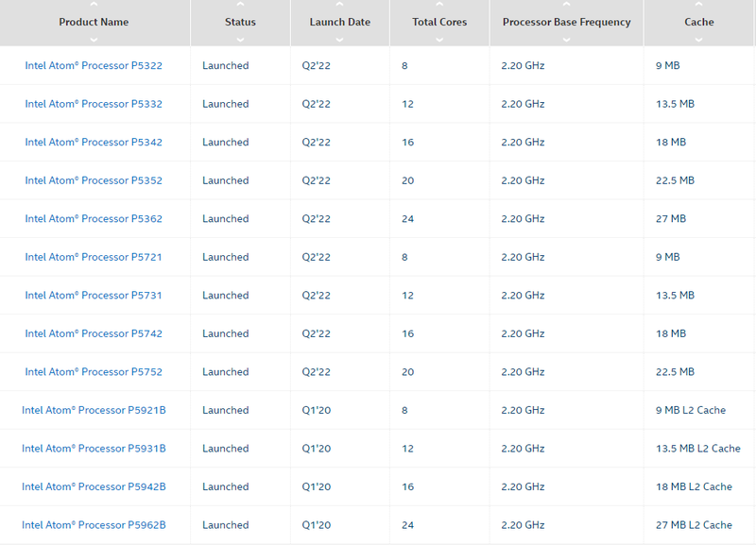Open Intel Atom Processor P5942B link

94,486
